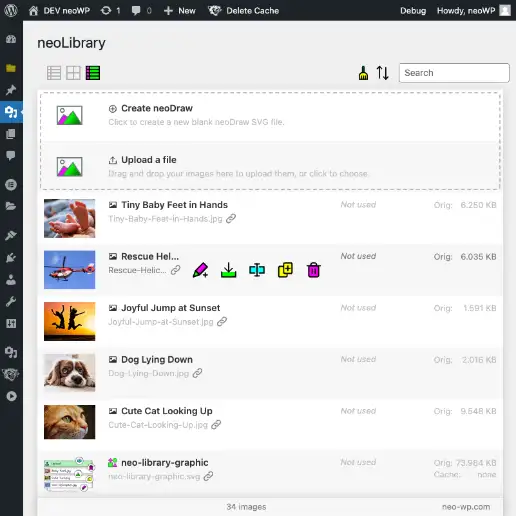Click Upload a file
Image resolution: width=516 pixels, height=516 pixels.
pyautogui.click(x=149, y=160)
